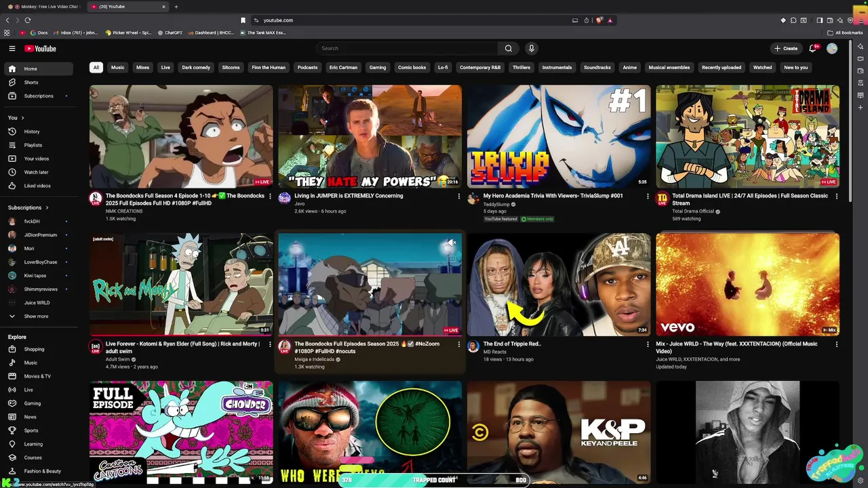The width and height of the screenshot is (868, 488).
Task: Select the Recently uploaded filter chip
Action: point(722,68)
